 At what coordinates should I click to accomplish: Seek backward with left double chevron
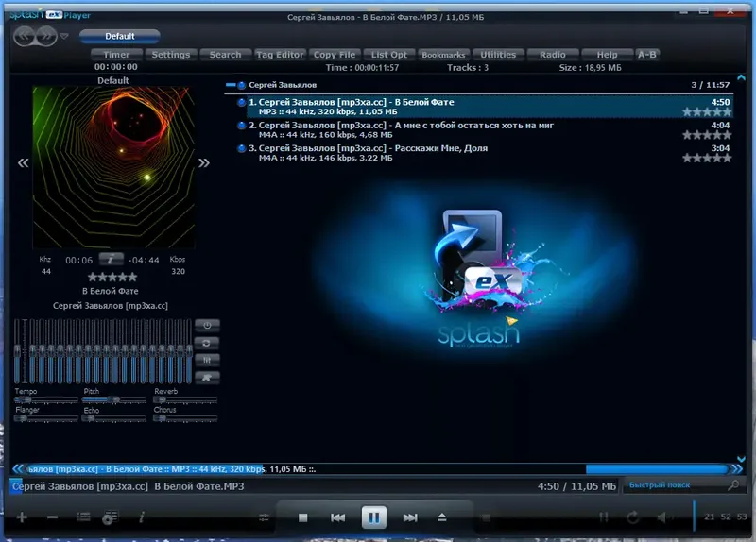coord(17,468)
